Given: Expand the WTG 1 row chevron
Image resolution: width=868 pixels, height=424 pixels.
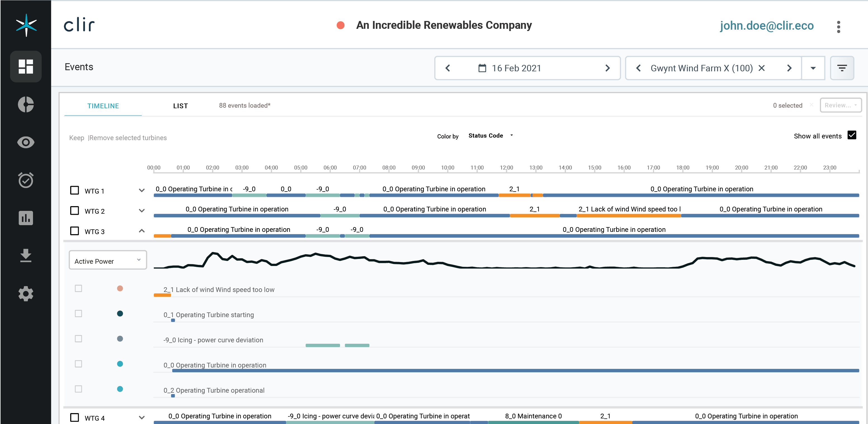Looking at the screenshot, I should [142, 190].
